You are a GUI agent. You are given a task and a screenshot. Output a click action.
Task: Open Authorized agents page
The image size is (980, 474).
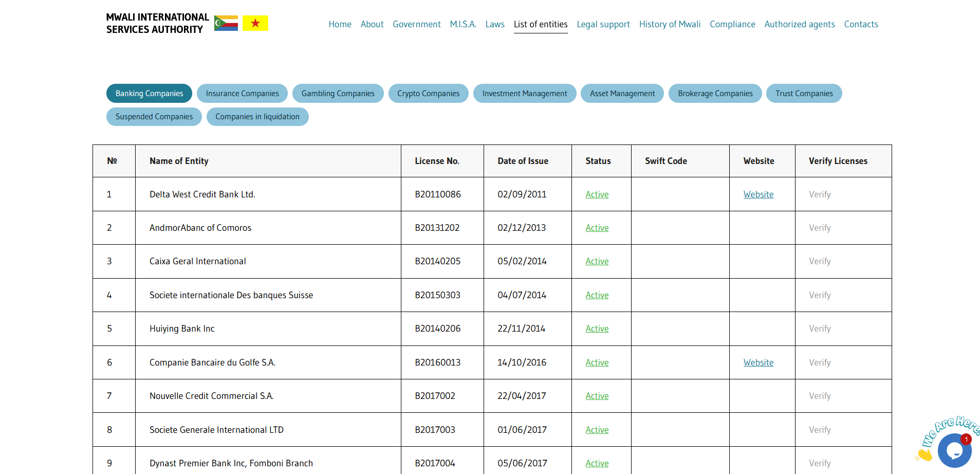click(800, 24)
